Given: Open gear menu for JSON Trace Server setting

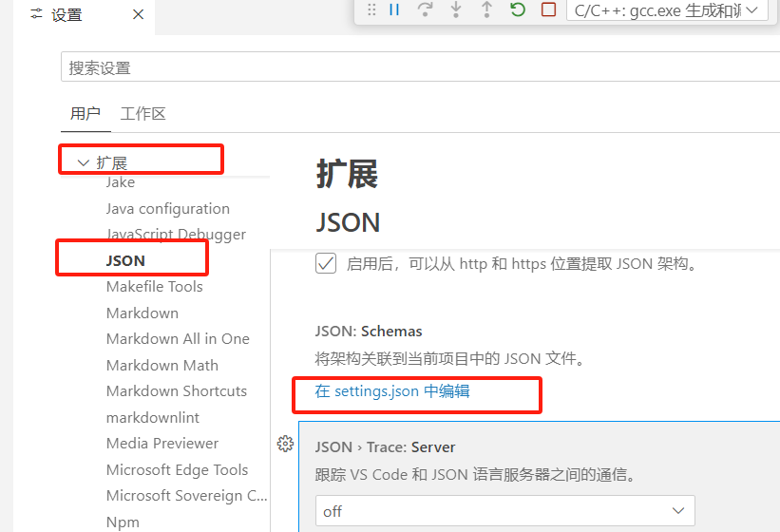Looking at the screenshot, I should [284, 444].
